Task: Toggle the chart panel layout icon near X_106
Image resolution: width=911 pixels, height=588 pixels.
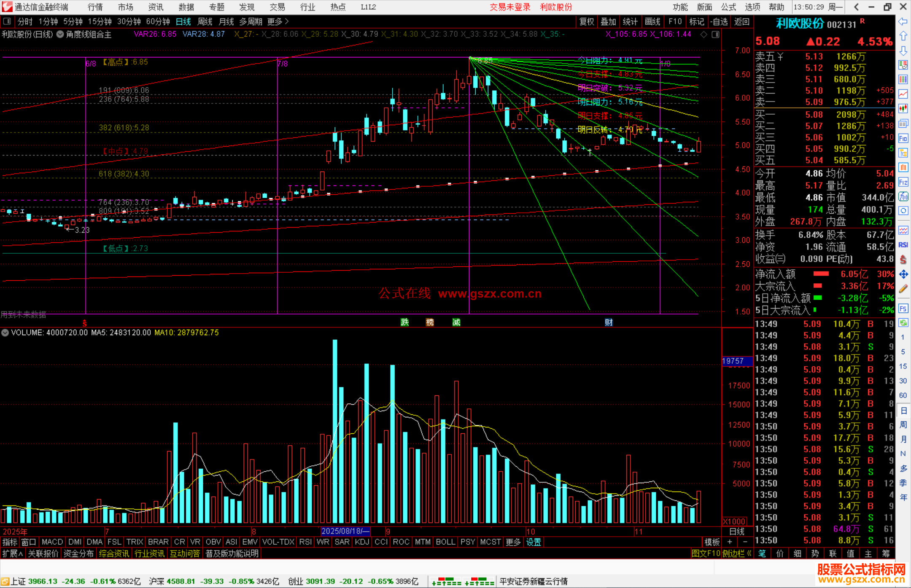Action: 716,34
